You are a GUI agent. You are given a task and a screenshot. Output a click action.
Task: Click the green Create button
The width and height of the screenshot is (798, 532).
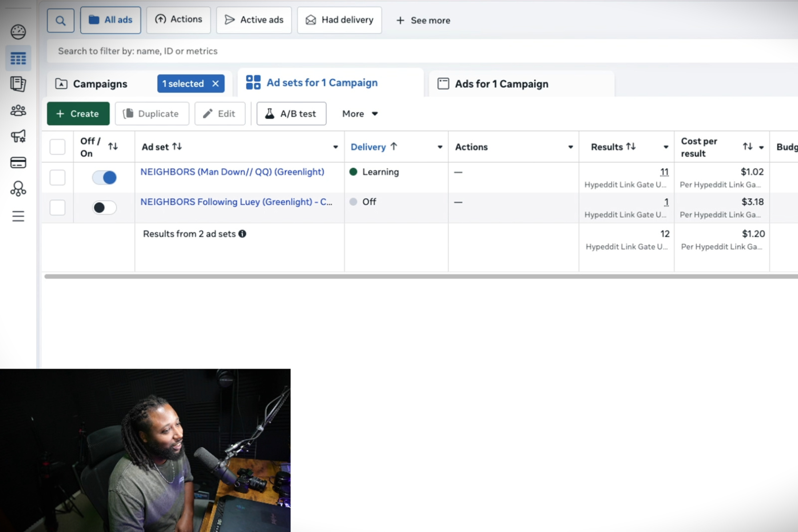(x=78, y=114)
